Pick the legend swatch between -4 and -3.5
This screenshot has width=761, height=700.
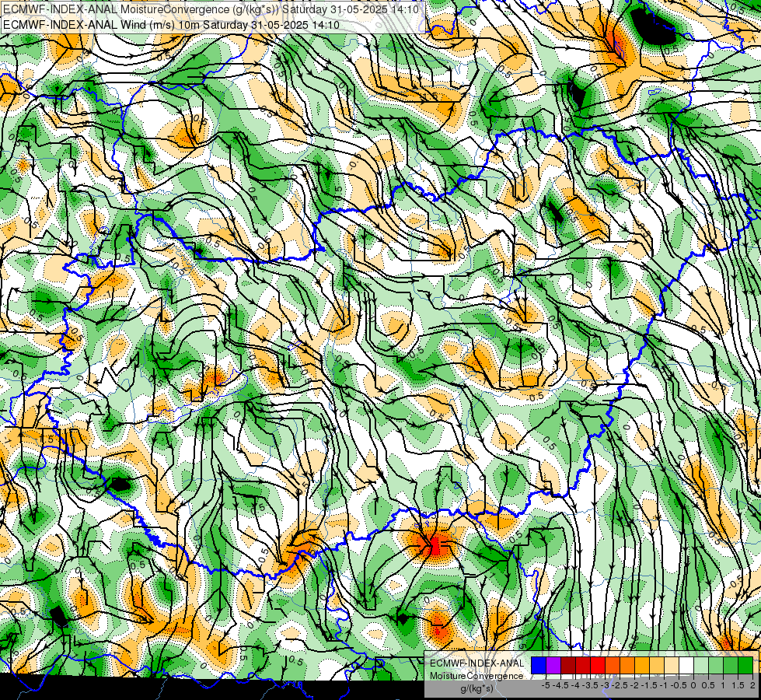coord(583,665)
